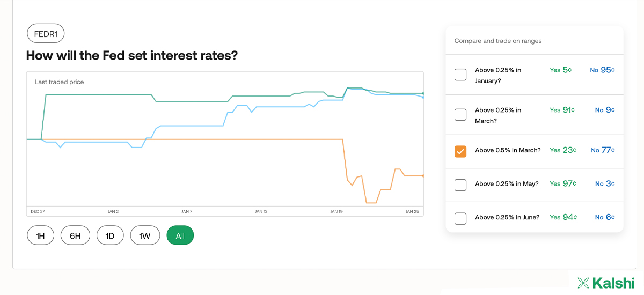The width and height of the screenshot is (644, 295).
Task: Select the 1H time range
Action: pos(41,235)
